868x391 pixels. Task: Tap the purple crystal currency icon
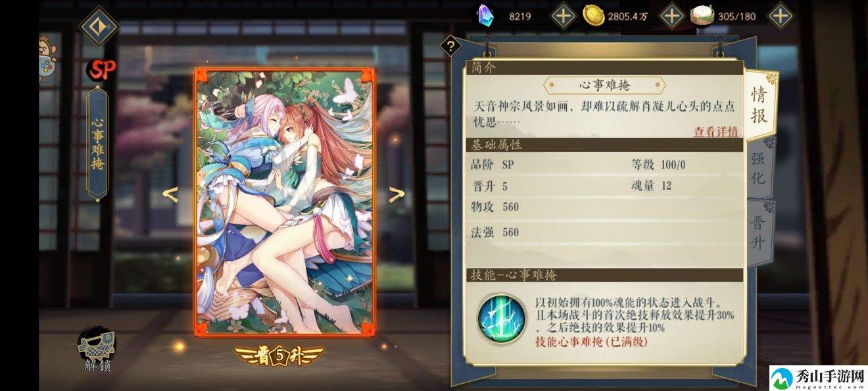point(485,15)
